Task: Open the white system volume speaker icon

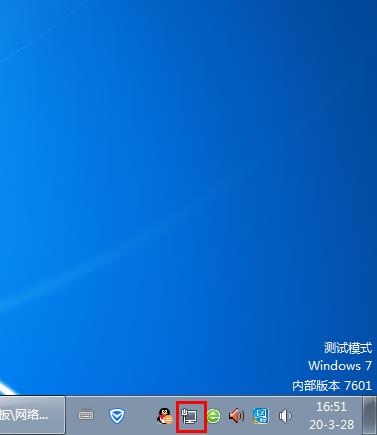Action: point(285,416)
